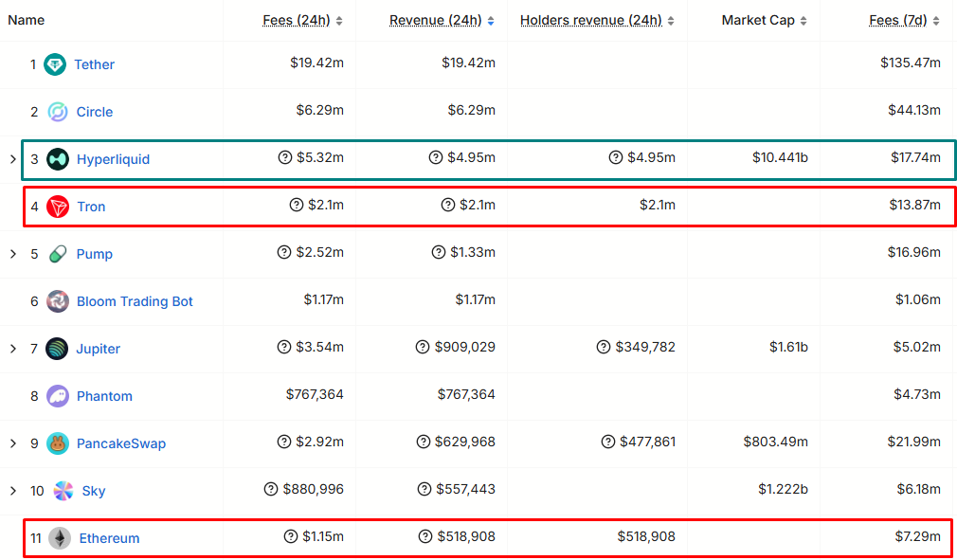Click the PancakeSwap bunny logo icon

(x=58, y=443)
